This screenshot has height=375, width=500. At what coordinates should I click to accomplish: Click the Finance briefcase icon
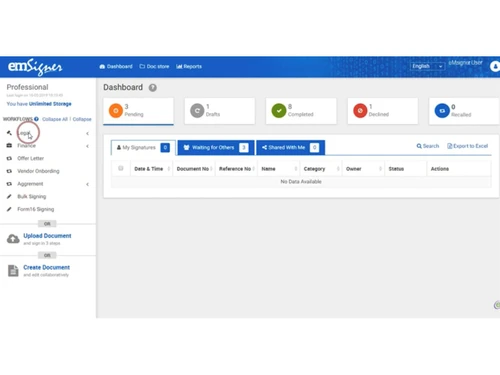[x=9, y=146]
